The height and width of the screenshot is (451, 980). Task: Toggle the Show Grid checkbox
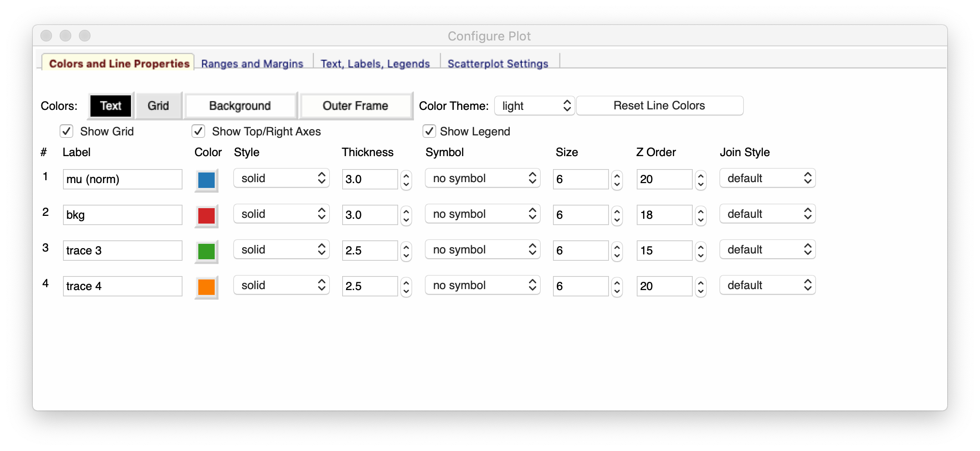66,131
